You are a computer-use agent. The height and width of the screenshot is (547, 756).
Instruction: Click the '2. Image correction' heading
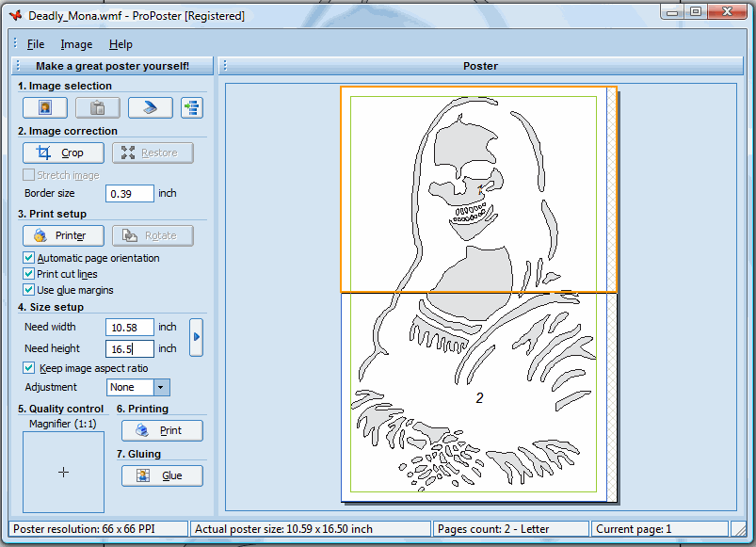tap(68, 131)
